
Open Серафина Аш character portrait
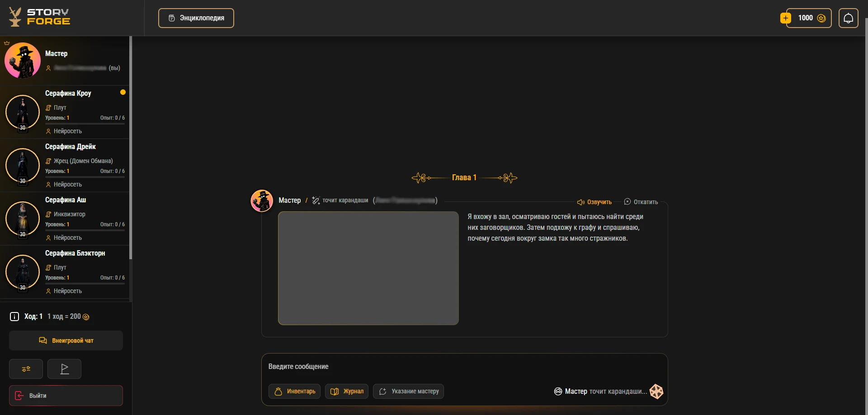pyautogui.click(x=23, y=219)
